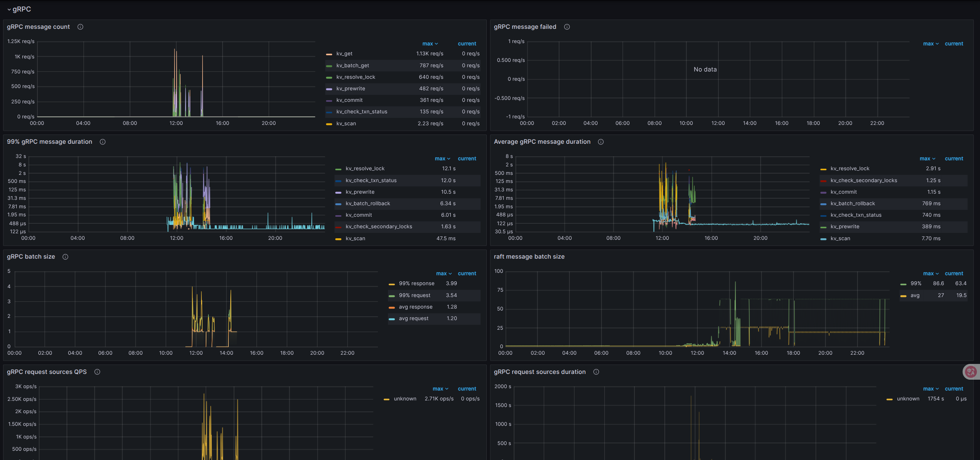980x460 pixels.
Task: Toggle kv_get series in message count legend
Action: point(344,54)
